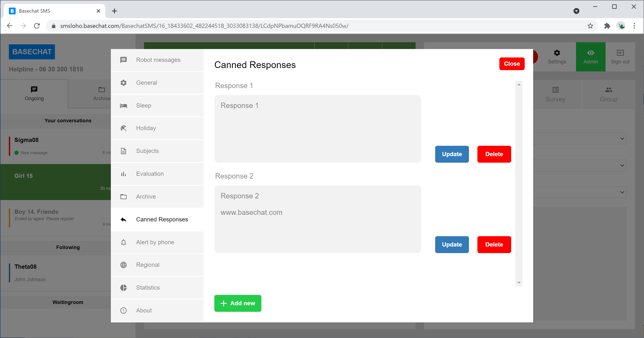Open the Sleep bed icon settings

click(124, 106)
